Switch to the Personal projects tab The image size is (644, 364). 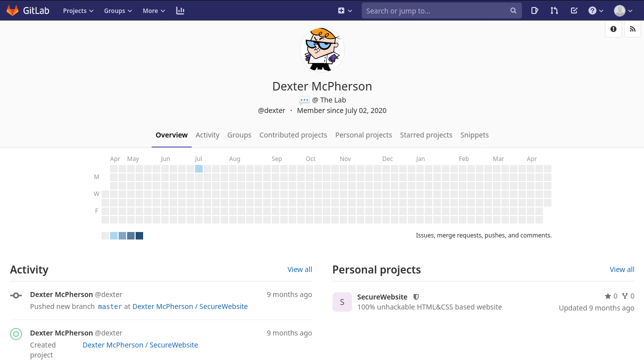click(x=363, y=135)
